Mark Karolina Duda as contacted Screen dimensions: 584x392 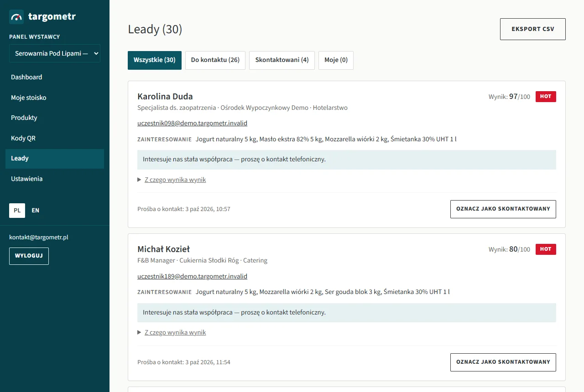pos(503,209)
